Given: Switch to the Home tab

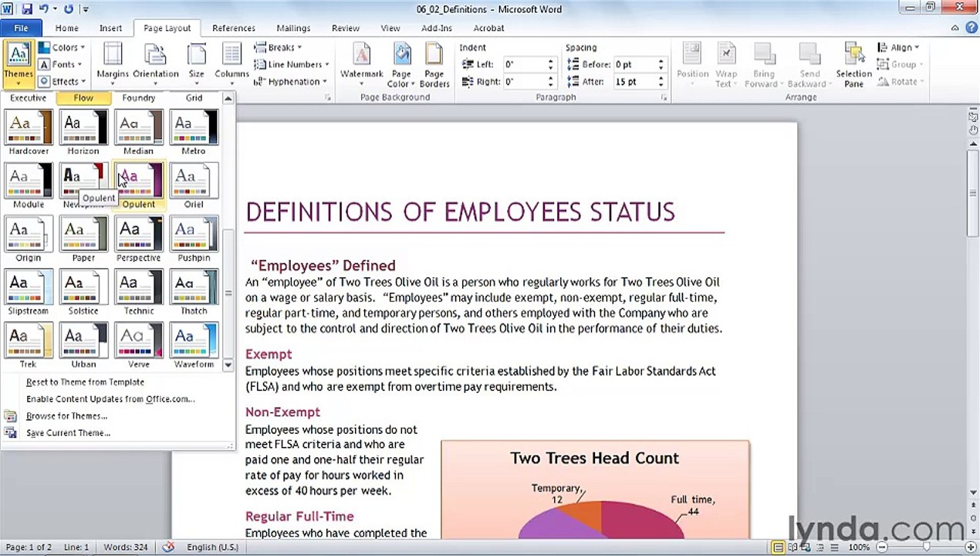Looking at the screenshot, I should pyautogui.click(x=66, y=28).
